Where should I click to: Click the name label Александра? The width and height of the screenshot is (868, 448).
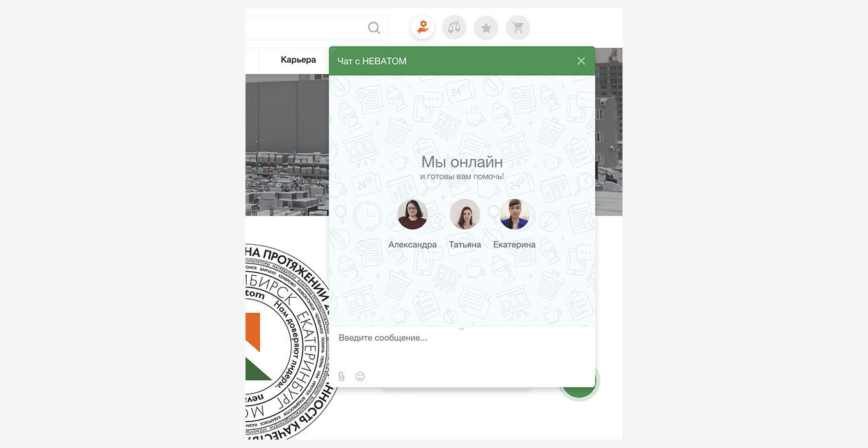(413, 245)
